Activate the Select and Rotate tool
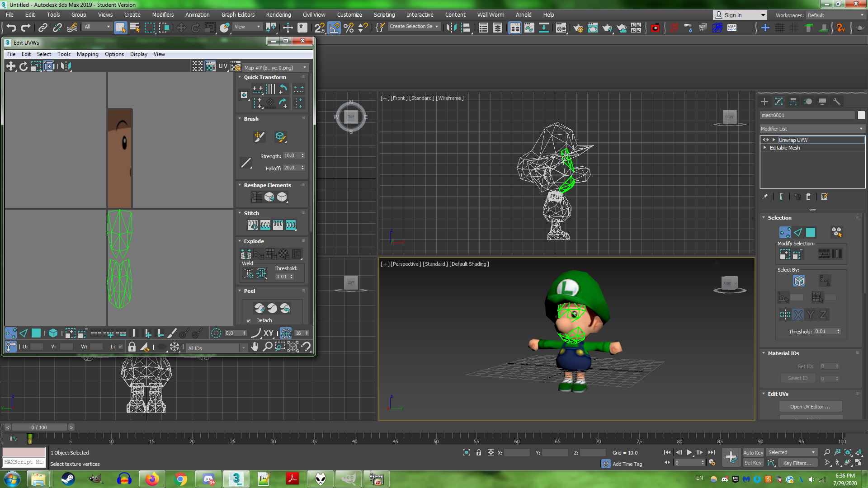Viewport: 868px width, 488px height. pyautogui.click(x=195, y=28)
